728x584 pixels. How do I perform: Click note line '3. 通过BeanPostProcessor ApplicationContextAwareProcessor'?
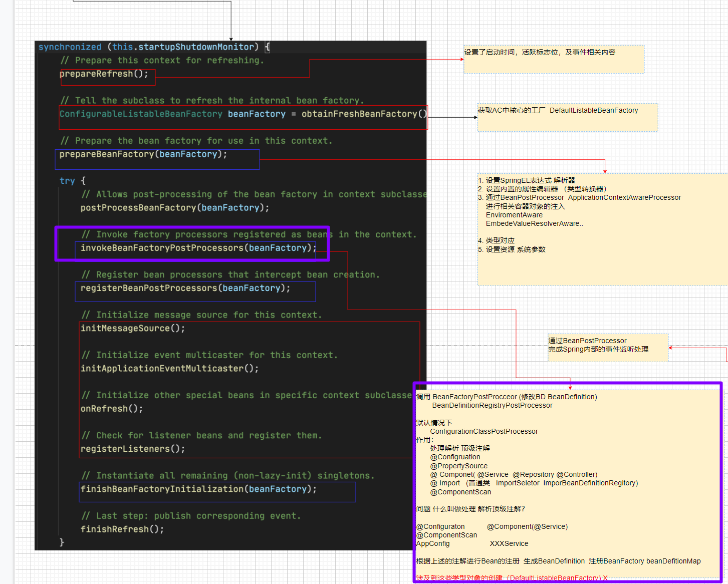click(x=579, y=197)
